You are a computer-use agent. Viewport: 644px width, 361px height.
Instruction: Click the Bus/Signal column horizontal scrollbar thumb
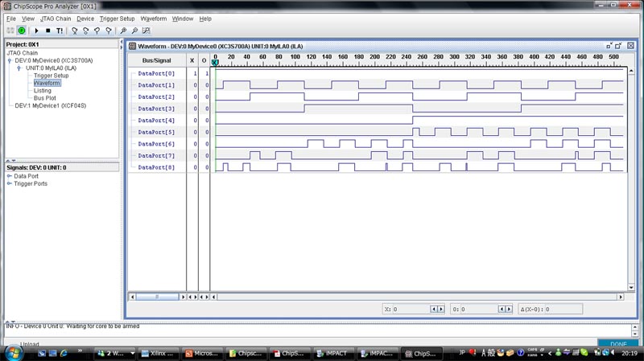click(157, 297)
